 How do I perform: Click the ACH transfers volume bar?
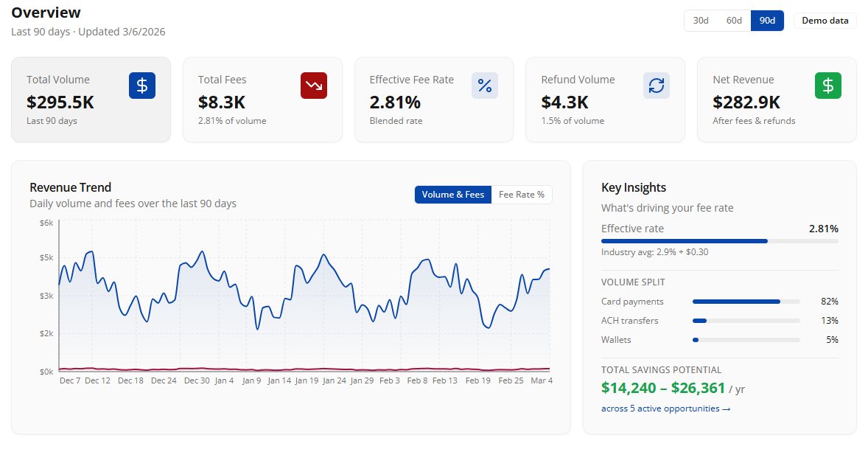tap(746, 321)
